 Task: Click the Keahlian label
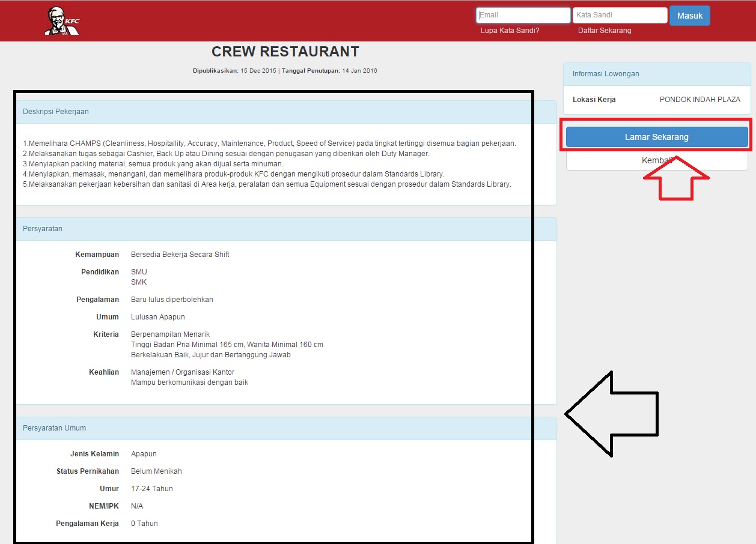[104, 372]
